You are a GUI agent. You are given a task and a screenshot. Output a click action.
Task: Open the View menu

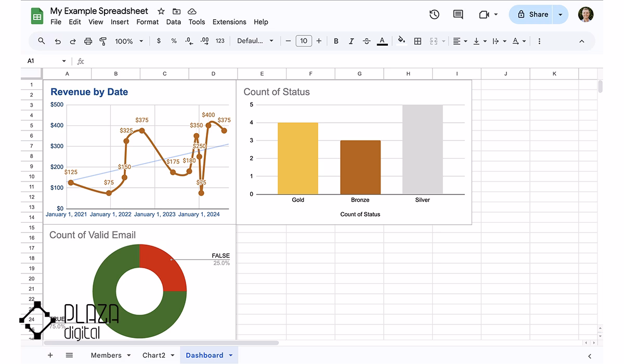pyautogui.click(x=96, y=22)
